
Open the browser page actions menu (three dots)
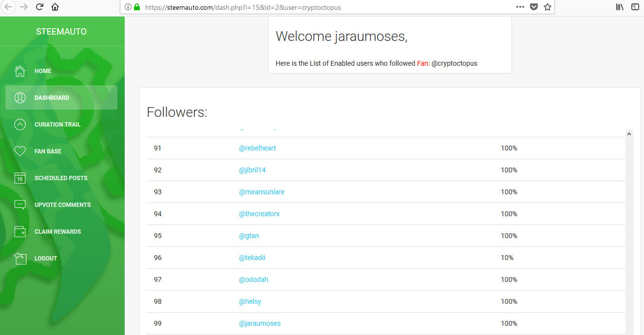click(520, 7)
